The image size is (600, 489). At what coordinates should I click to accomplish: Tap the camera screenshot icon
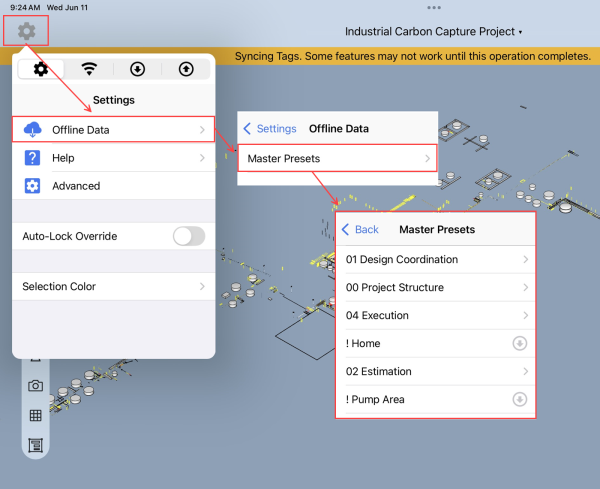(x=36, y=386)
